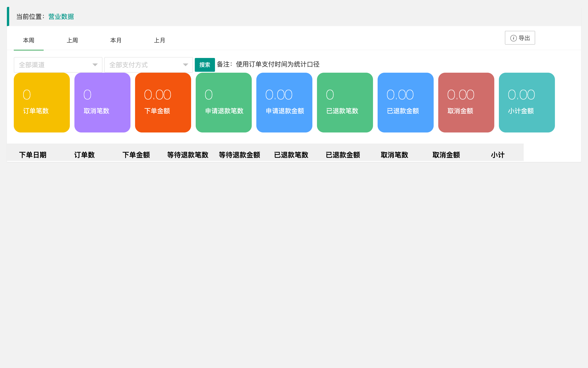Screen dimensions: 588x368
Task: Switch to the 本月 tab
Action: coord(116,40)
